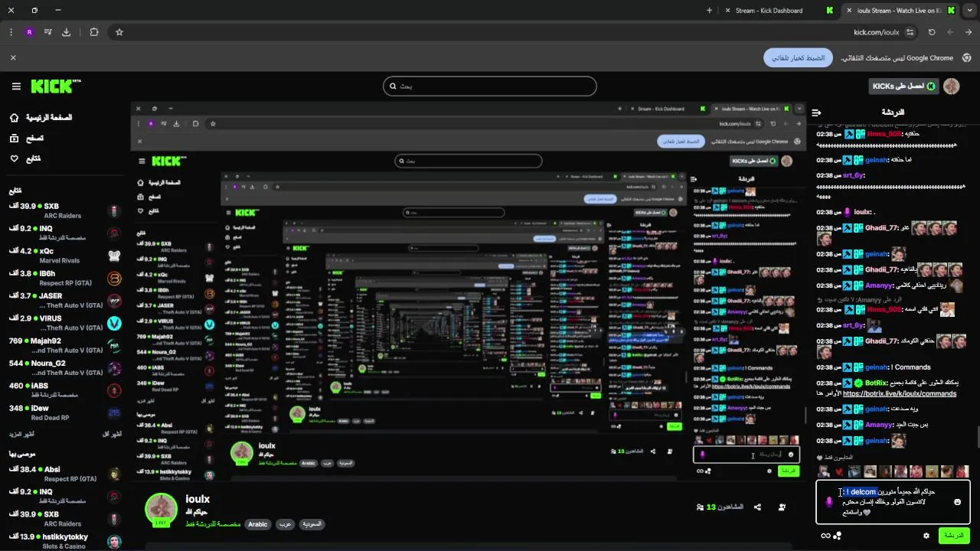Open the botrix.live commands link in chat
980x551 pixels.
(x=900, y=393)
